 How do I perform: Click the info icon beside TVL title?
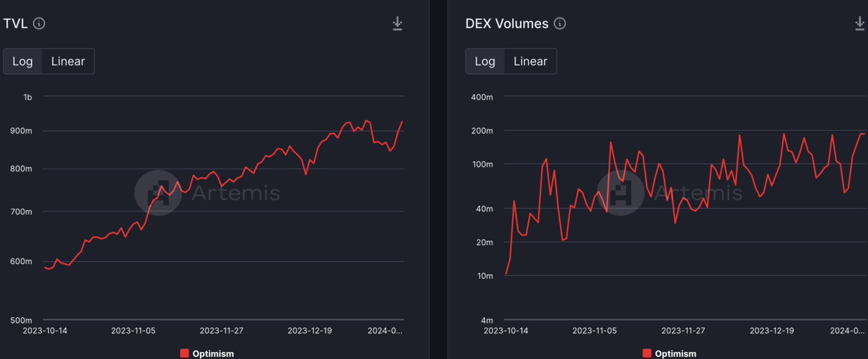click(x=39, y=23)
